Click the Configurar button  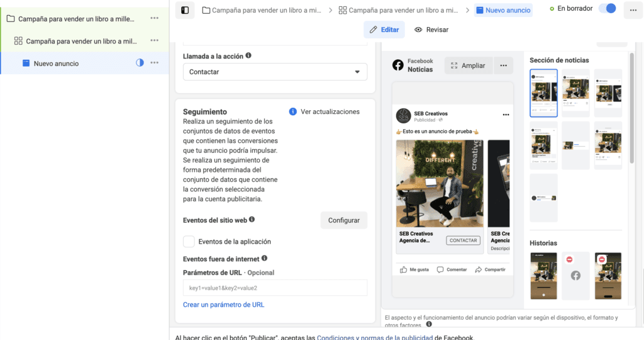[343, 220]
